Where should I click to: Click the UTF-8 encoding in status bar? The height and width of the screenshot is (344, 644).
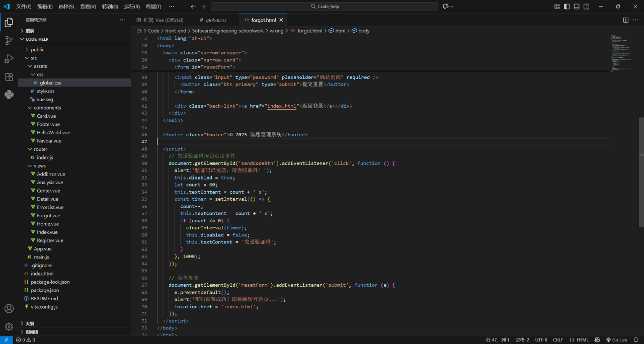[x=541, y=340]
